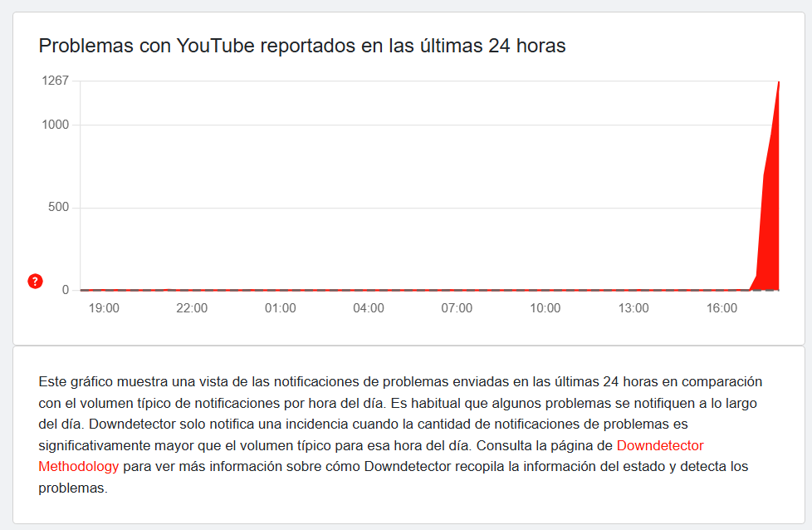Click the 16:00 time label near the spike
This screenshot has height=530, width=812.
722,307
